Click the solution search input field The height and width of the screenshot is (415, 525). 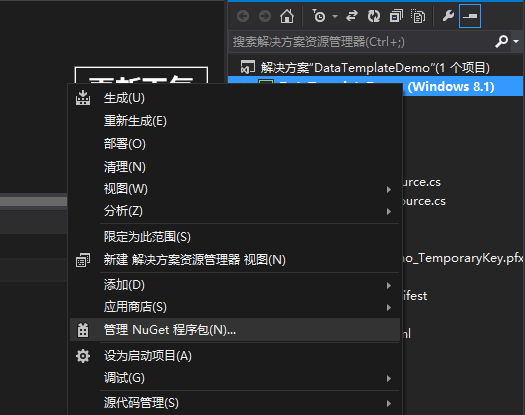point(362,42)
